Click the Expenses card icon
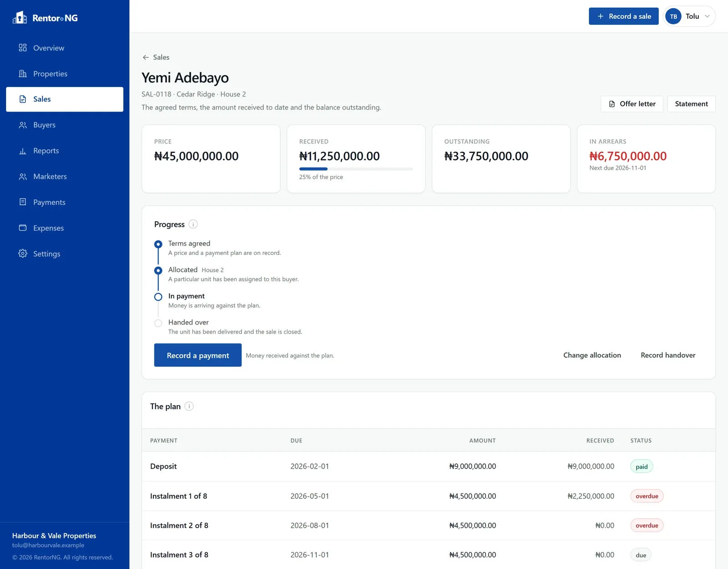728x569 pixels. click(x=23, y=228)
